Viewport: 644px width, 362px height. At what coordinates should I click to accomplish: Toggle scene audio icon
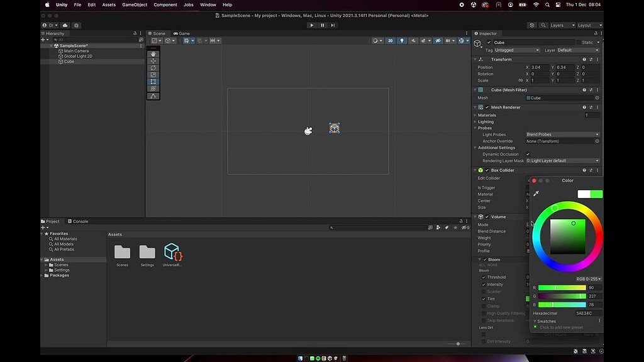(413, 41)
